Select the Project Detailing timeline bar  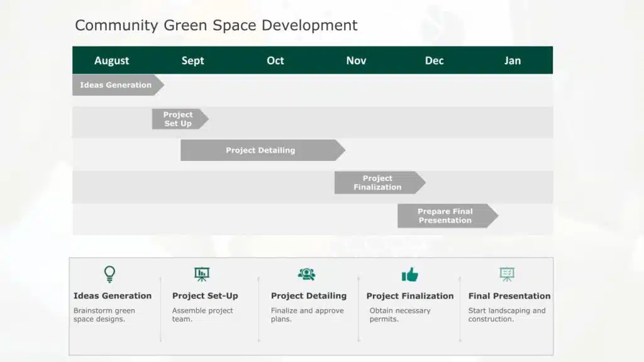[x=261, y=150]
